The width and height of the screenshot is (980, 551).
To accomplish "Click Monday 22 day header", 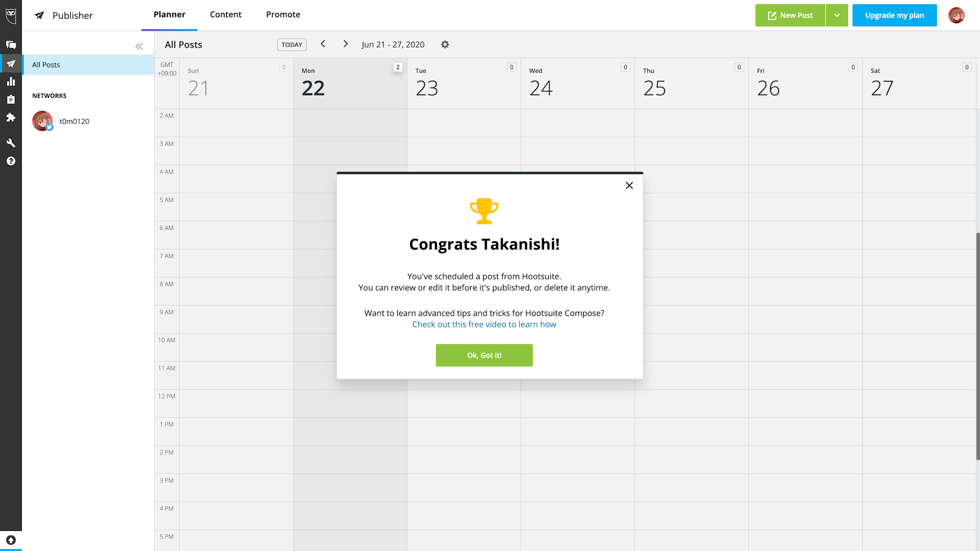I will [x=350, y=84].
